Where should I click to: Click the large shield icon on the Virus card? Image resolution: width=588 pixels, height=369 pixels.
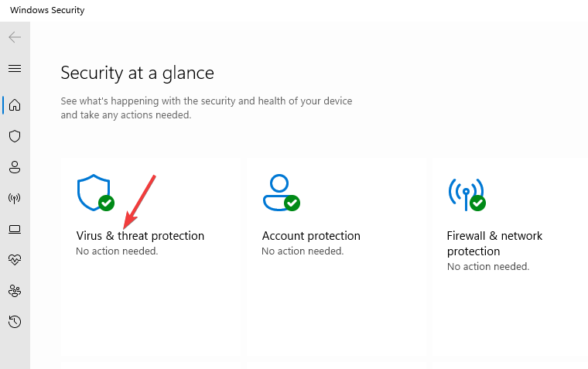[94, 193]
